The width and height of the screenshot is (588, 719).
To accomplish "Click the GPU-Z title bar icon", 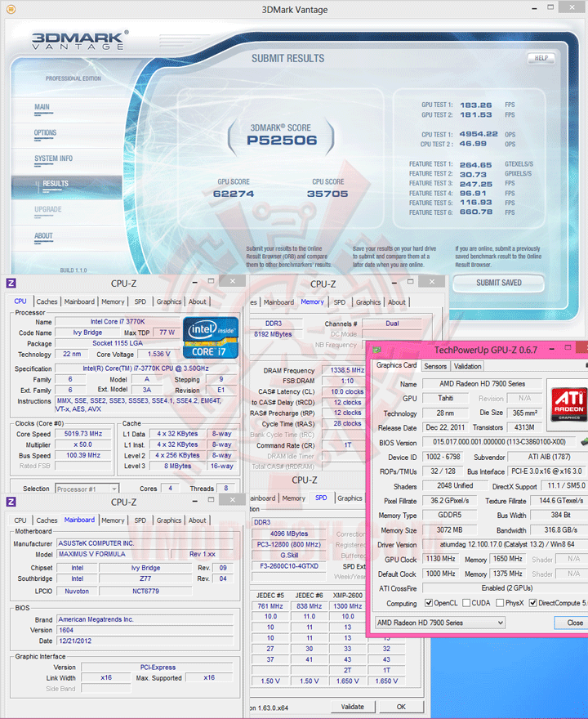I will pos(377,350).
